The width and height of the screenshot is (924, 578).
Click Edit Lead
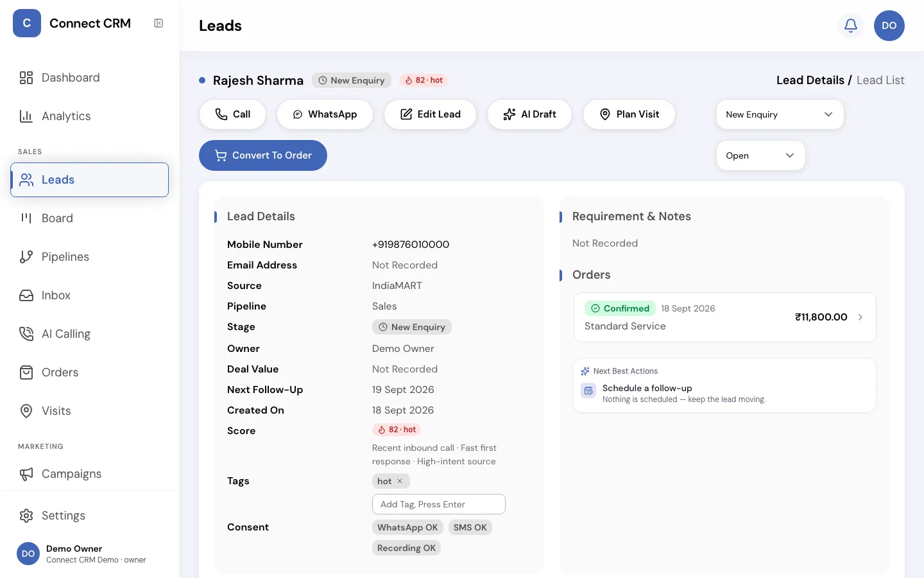(x=430, y=114)
